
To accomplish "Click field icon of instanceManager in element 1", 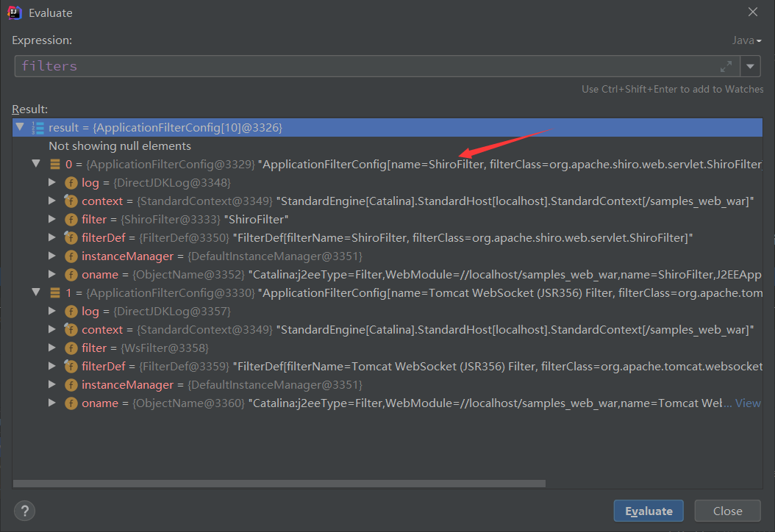I will [71, 385].
